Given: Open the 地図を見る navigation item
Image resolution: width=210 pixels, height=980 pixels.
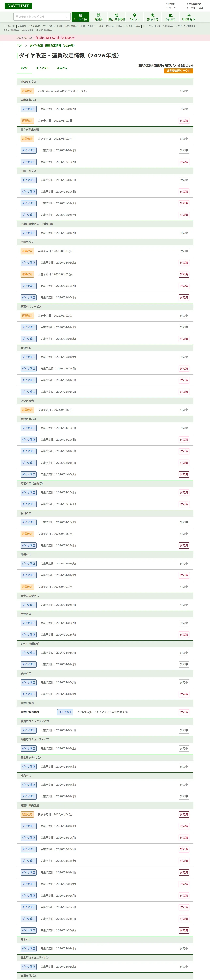Looking at the screenshot, I should pos(188,17).
